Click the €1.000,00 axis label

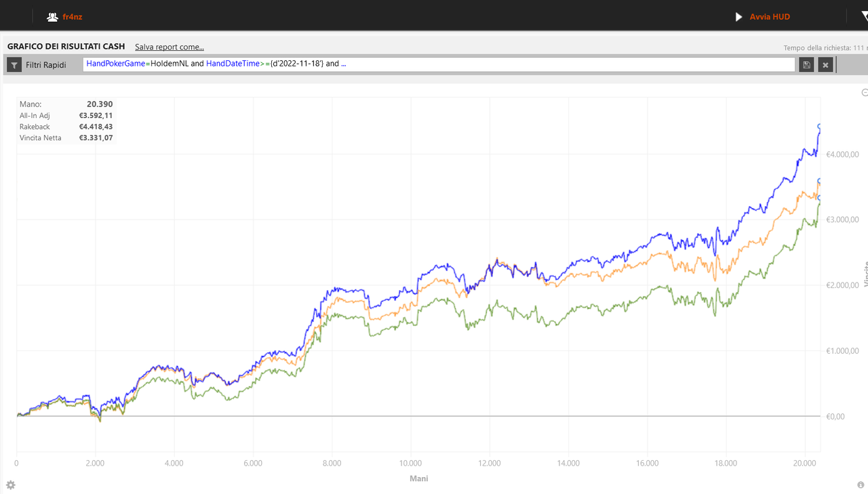(842, 351)
